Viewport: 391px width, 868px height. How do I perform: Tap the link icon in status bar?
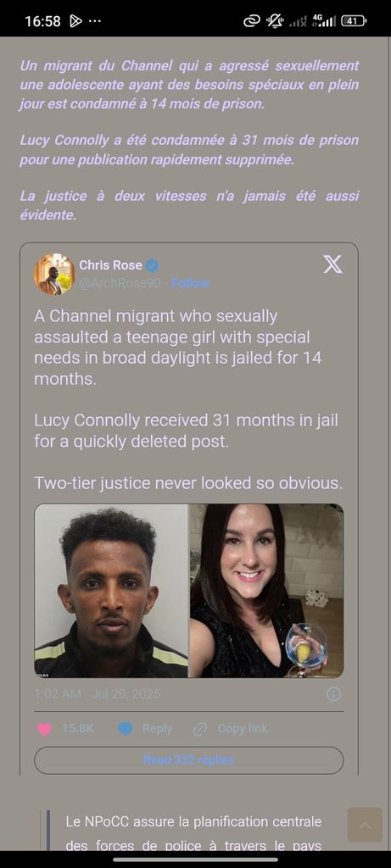[252, 21]
